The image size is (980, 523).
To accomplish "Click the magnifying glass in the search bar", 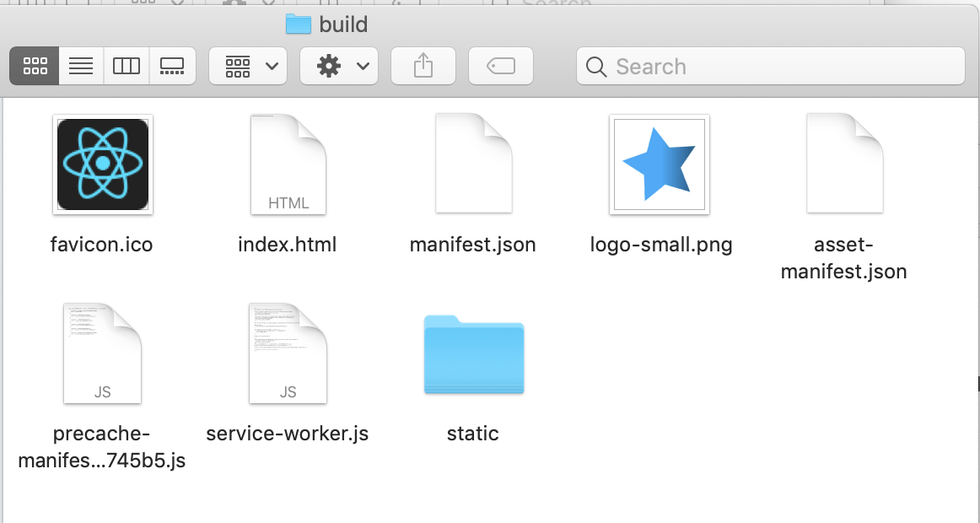I will [596, 66].
